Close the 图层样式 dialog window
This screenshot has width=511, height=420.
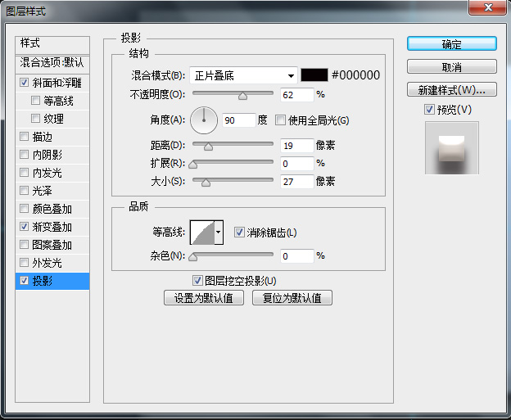point(488,7)
